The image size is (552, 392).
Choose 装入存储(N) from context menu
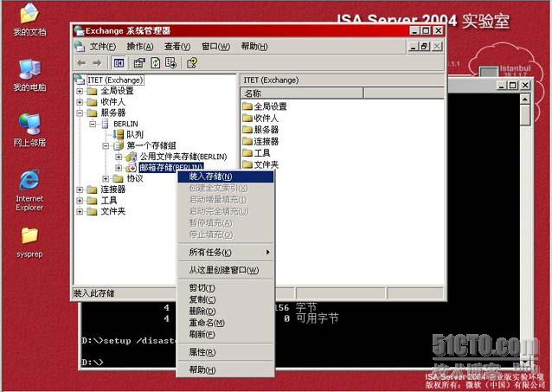pos(209,177)
